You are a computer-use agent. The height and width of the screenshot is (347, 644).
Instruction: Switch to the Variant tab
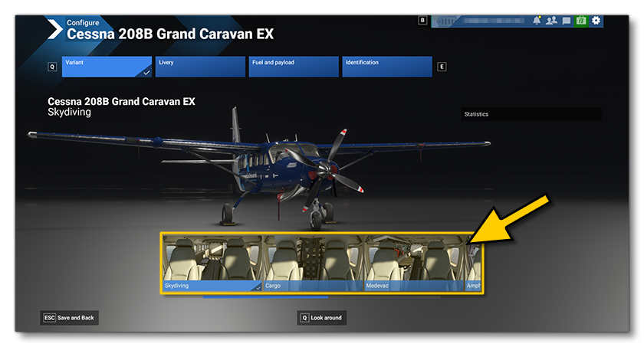(107, 67)
